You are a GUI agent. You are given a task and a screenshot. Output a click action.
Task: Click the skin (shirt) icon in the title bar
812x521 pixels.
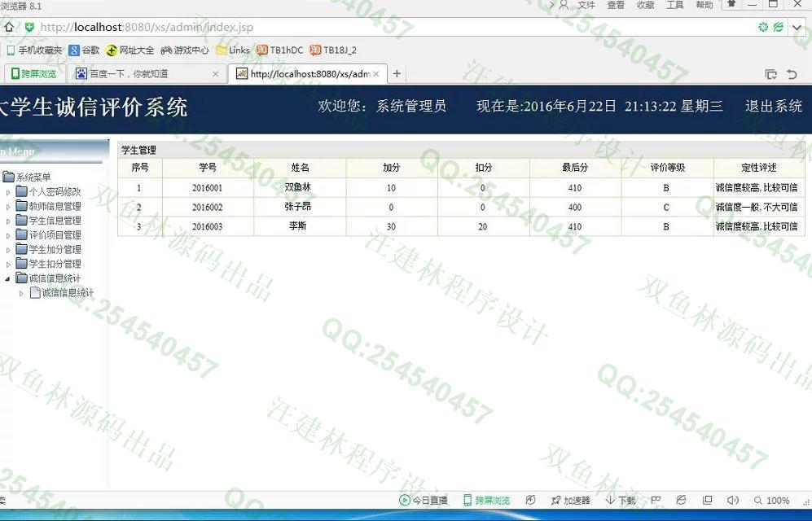[731, 3]
